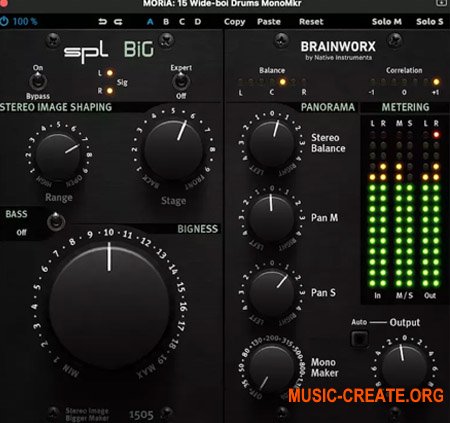Click the window expand icon in the title bar
This screenshot has height=423, width=450.
click(441, 3)
